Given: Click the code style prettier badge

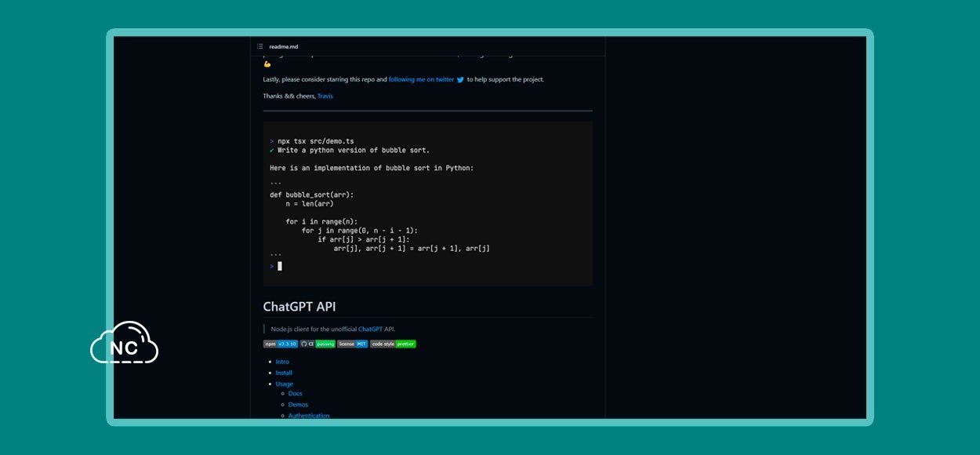Looking at the screenshot, I should (393, 344).
